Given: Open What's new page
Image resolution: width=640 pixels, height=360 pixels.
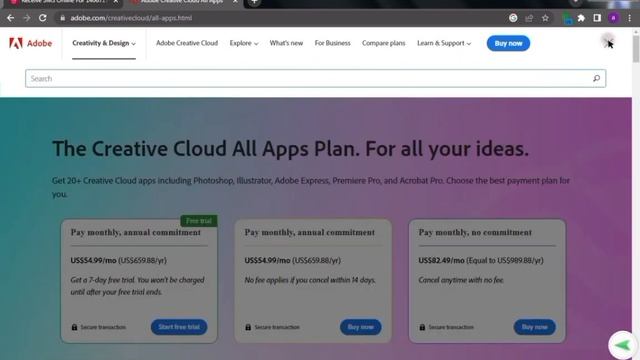Looking at the screenshot, I should click(x=286, y=43).
